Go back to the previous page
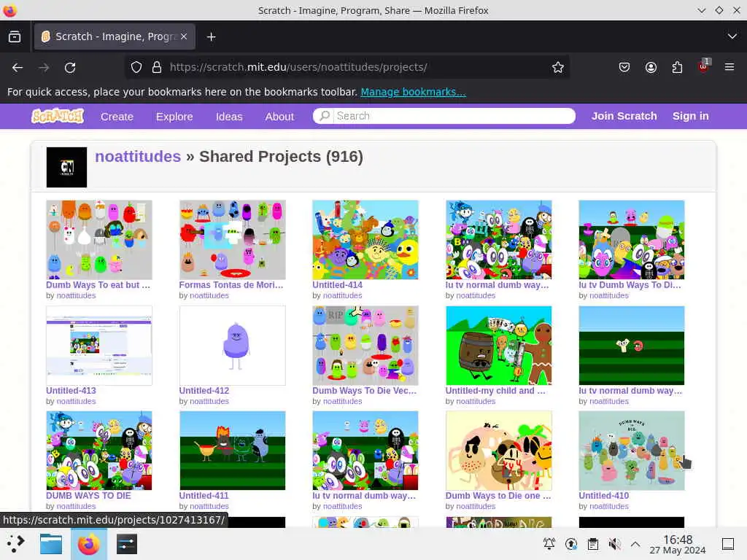 pos(18,68)
